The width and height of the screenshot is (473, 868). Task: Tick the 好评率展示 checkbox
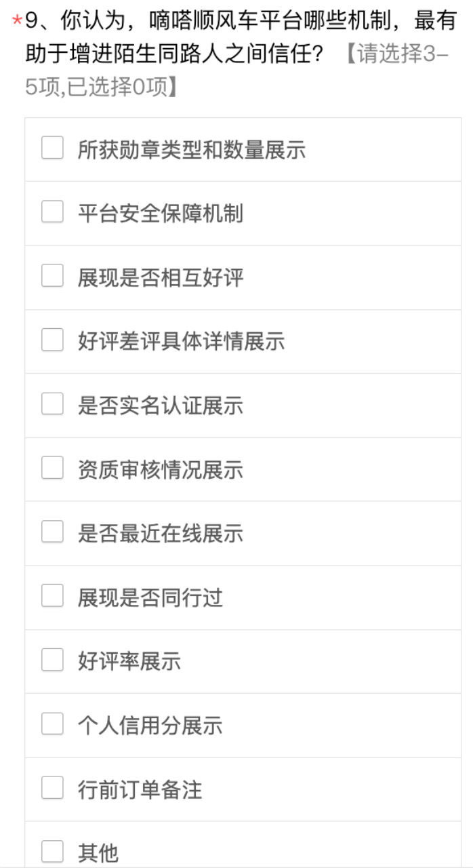point(52,660)
